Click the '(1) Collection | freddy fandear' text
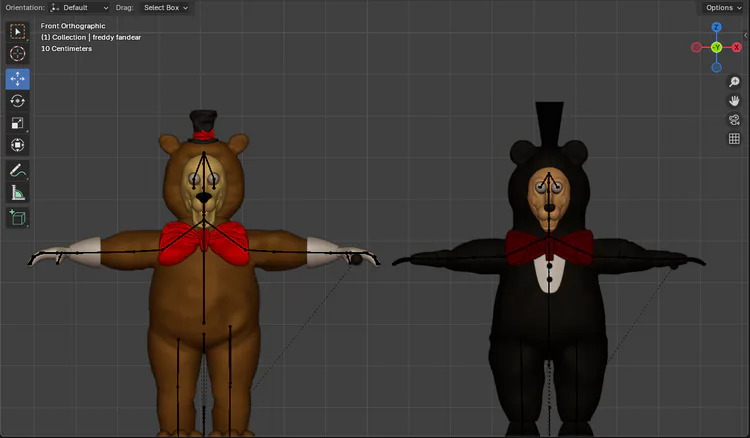The image size is (750, 438). pyautogui.click(x=91, y=37)
